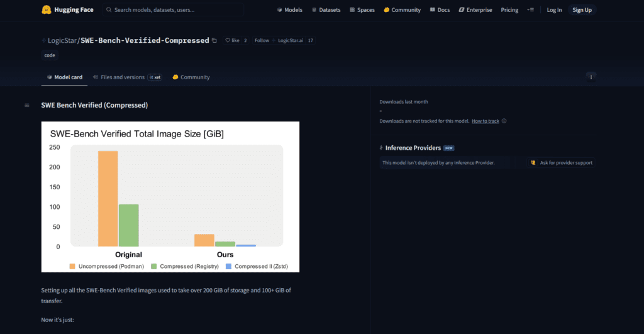Click the Inference Providers lightning icon
644x334 pixels.
381,148
